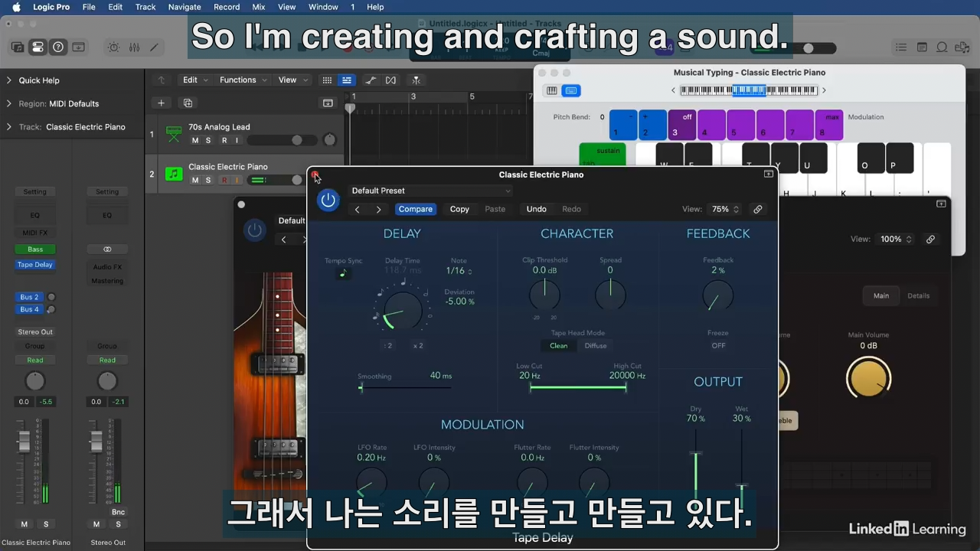Image resolution: width=980 pixels, height=551 pixels.
Task: Open the Window menu
Action: tap(323, 7)
